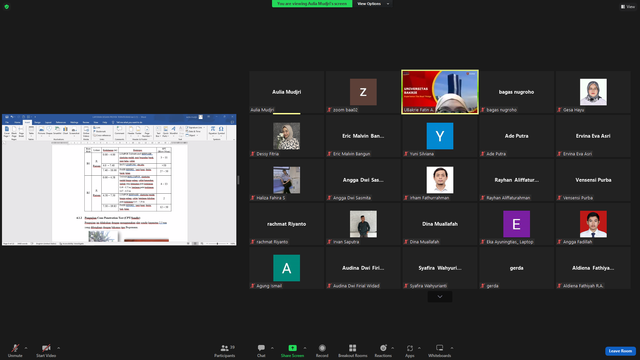Click the SmartArt icon in Word ribbon
The width and height of the screenshot is (640, 360).
[57, 131]
